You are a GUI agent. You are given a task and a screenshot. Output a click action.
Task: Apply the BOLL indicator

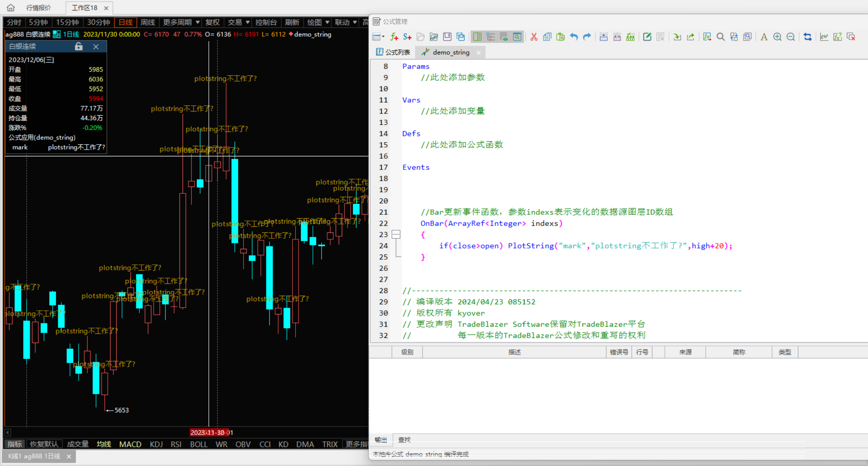click(x=199, y=444)
